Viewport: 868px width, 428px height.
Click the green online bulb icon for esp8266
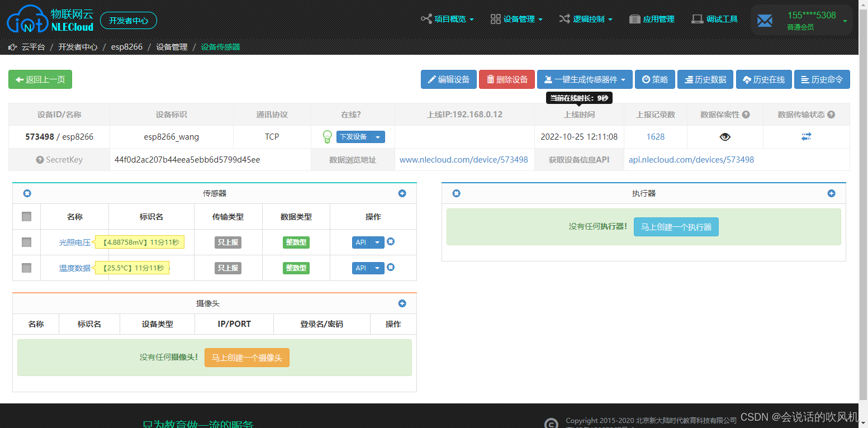(326, 136)
